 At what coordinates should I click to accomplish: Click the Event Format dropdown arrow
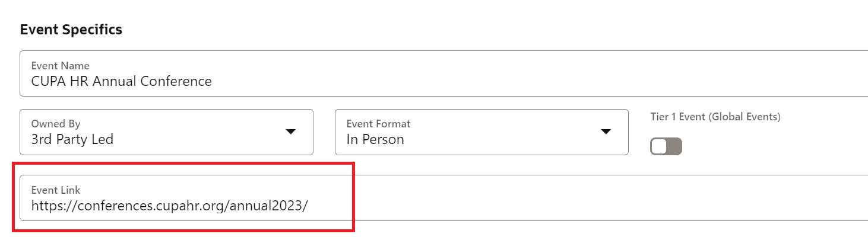[x=606, y=132]
